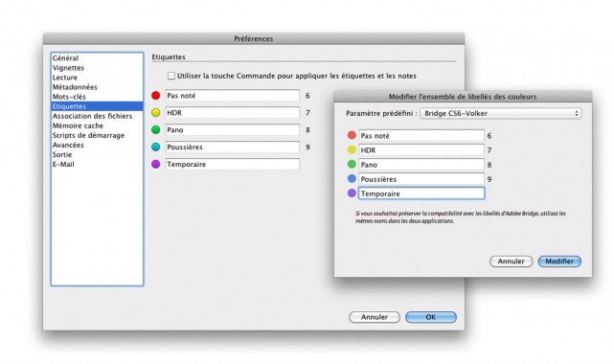Click the red label dot in Préférences

click(156, 96)
